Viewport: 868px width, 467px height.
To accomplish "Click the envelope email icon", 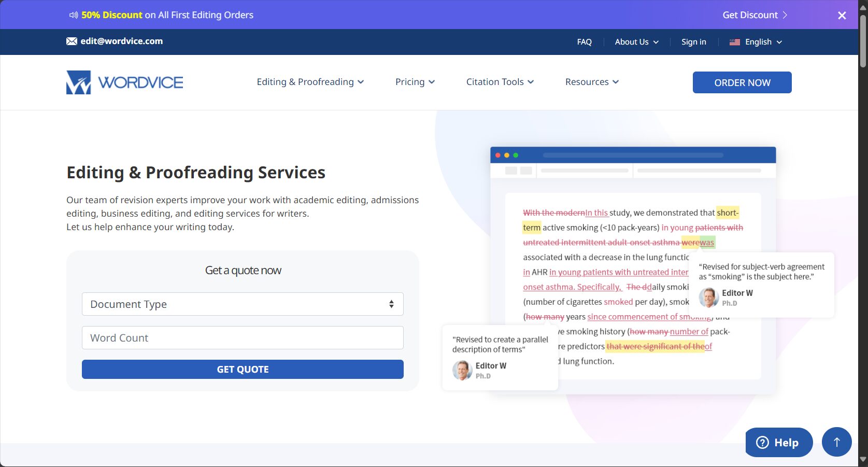I will coord(72,41).
